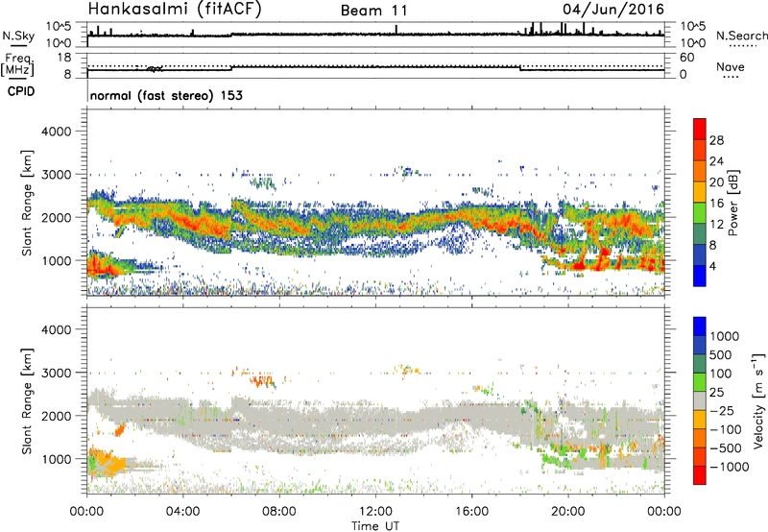Viewport: 768px width, 532px height.
Task: Click the 1000 tick on Velocity colorbar
Action: tap(725, 336)
